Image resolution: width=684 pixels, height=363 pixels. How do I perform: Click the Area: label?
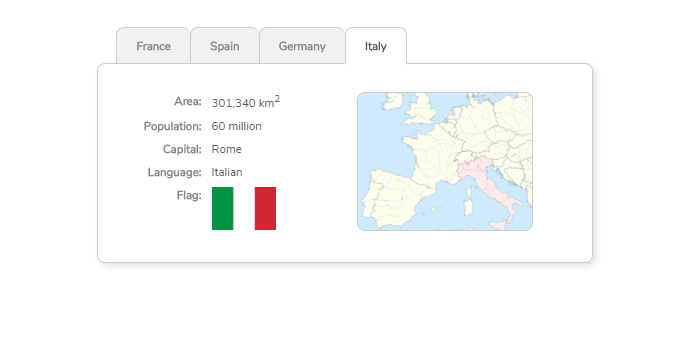pos(188,102)
